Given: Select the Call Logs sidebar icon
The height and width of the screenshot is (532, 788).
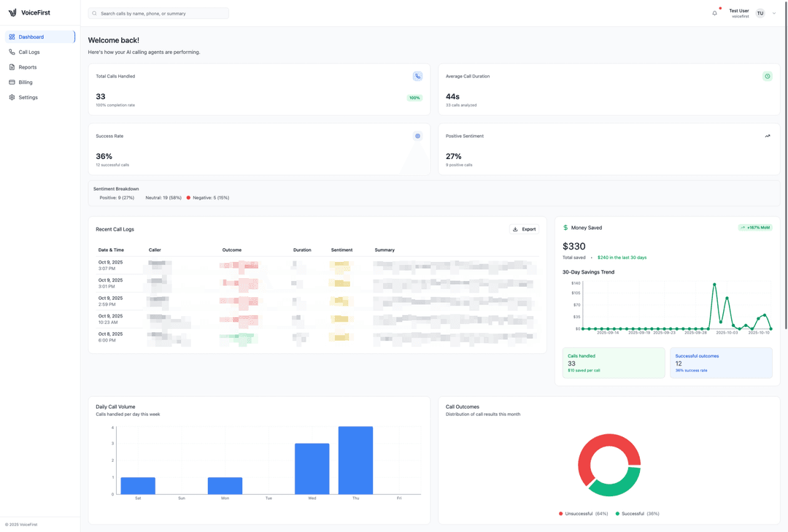Looking at the screenshot, I should (12, 52).
